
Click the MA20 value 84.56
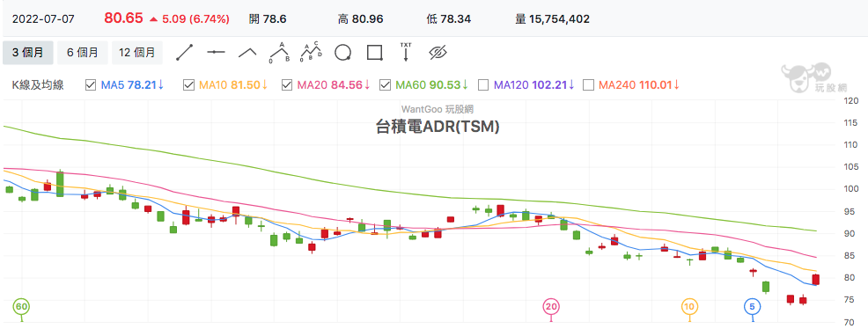point(347,85)
